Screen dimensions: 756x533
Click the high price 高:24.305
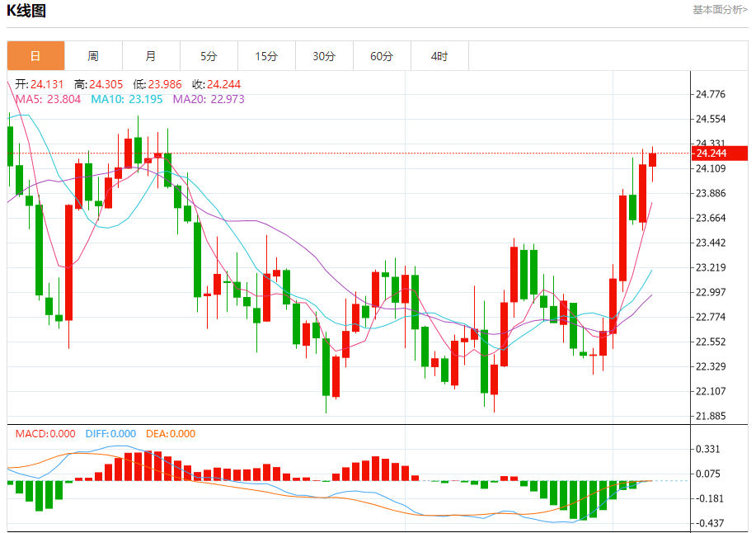[98, 84]
